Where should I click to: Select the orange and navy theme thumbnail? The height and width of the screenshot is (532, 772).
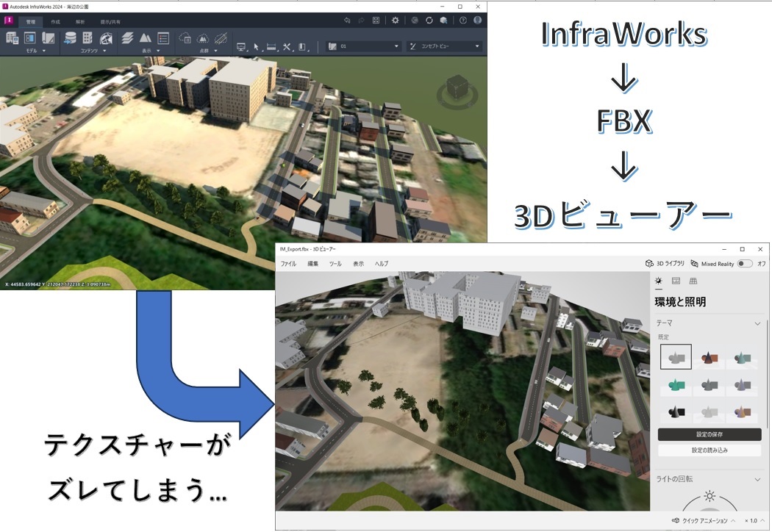point(709,357)
